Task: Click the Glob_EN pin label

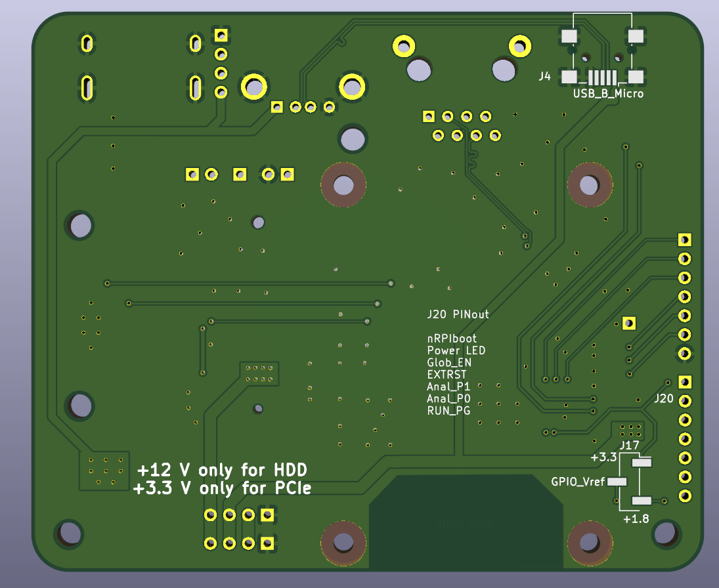Action: (449, 362)
